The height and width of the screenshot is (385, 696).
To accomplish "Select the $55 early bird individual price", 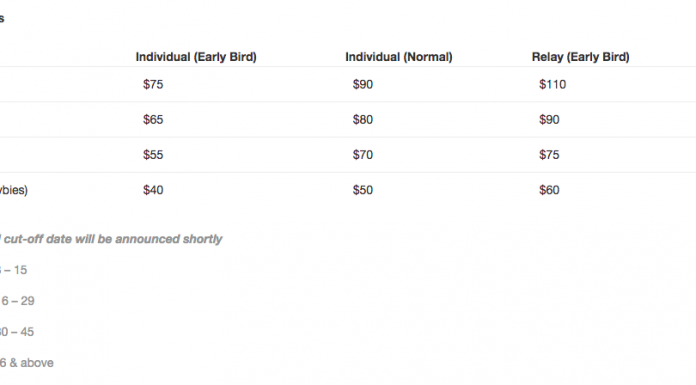I will [153, 155].
